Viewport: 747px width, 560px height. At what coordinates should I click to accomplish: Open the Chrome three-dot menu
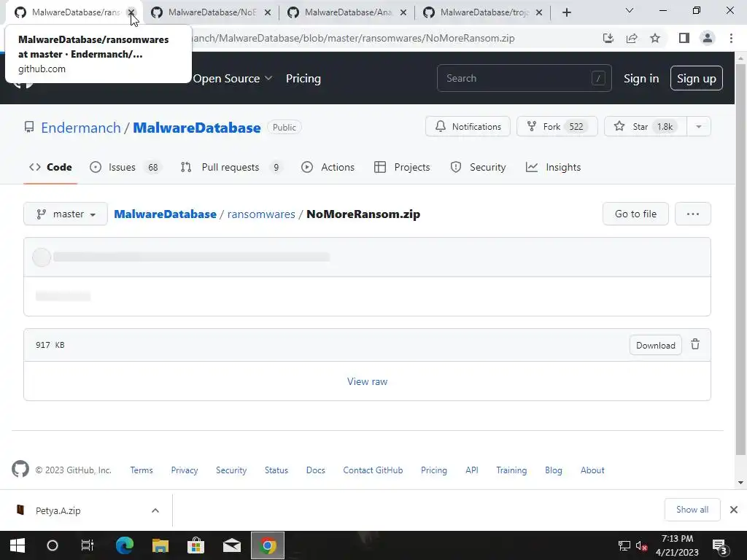731,38
